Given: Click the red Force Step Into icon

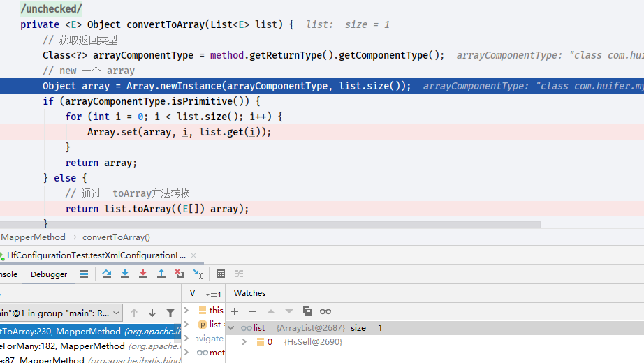Looking at the screenshot, I should (143, 274).
